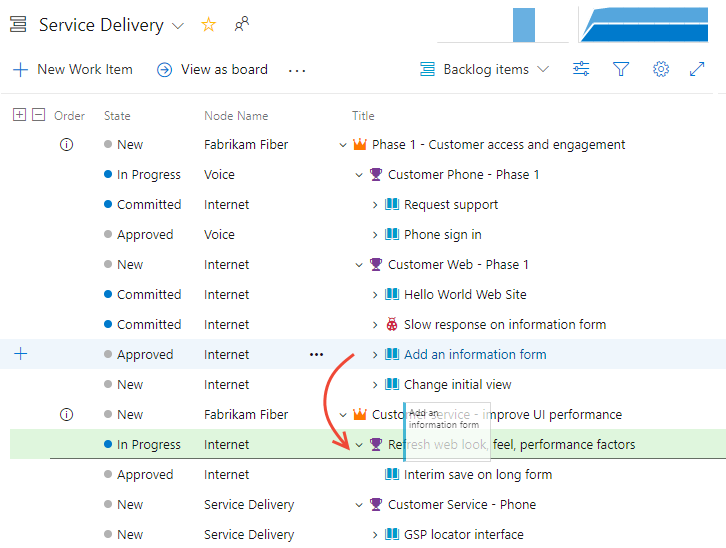Click the backlog icon beside Service Delivery

[18, 24]
